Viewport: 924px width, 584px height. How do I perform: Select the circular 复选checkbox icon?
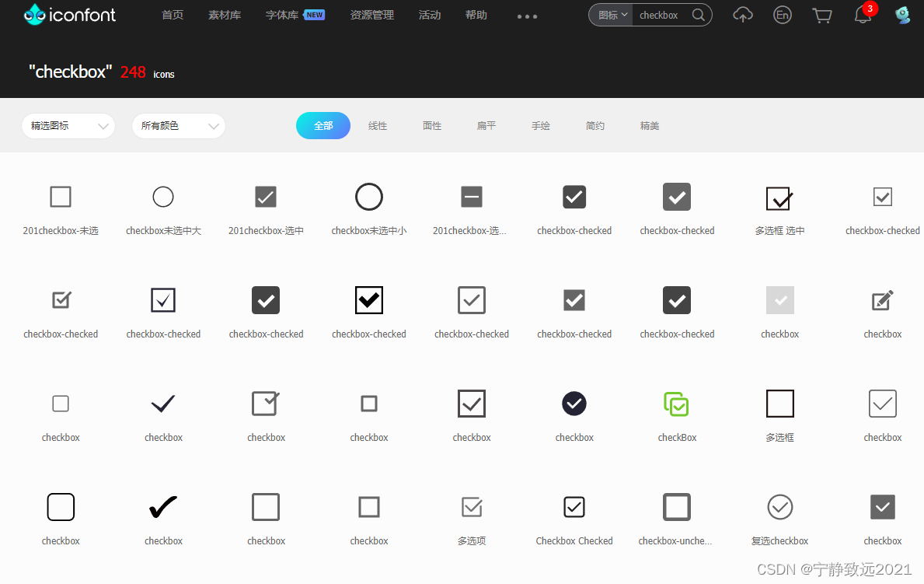coord(779,507)
